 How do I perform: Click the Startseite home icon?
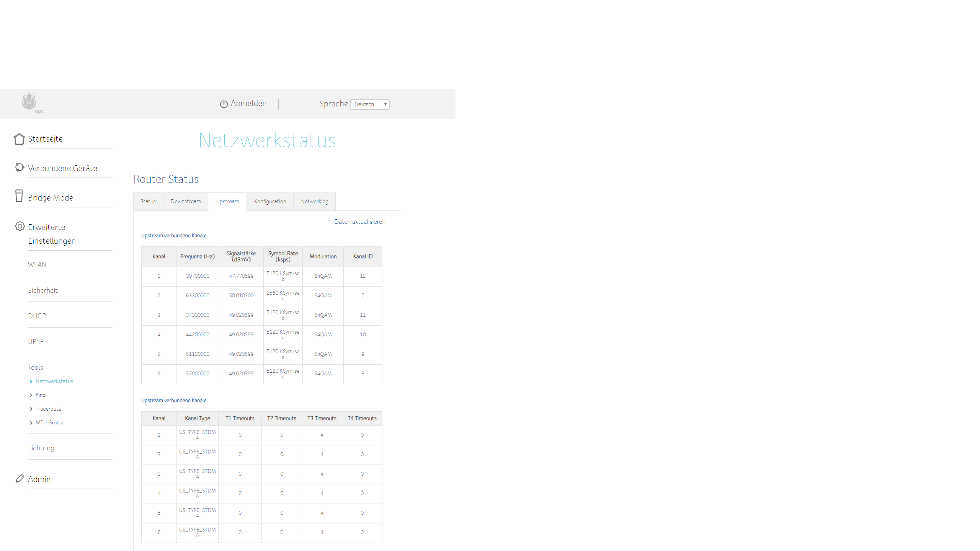coord(19,139)
